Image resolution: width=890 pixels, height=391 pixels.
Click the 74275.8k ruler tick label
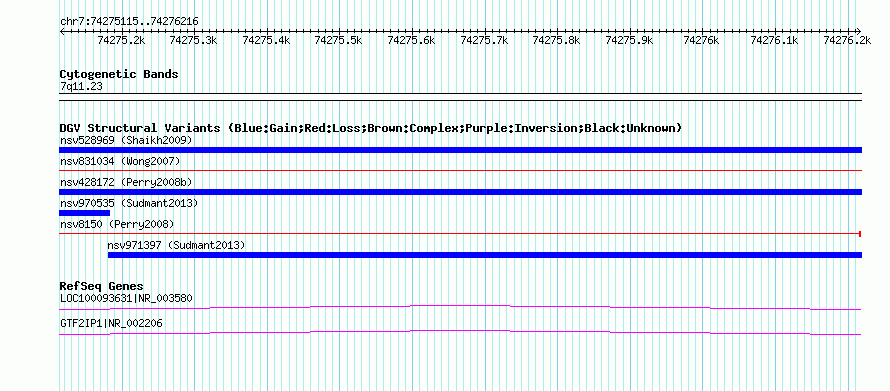tap(557, 41)
